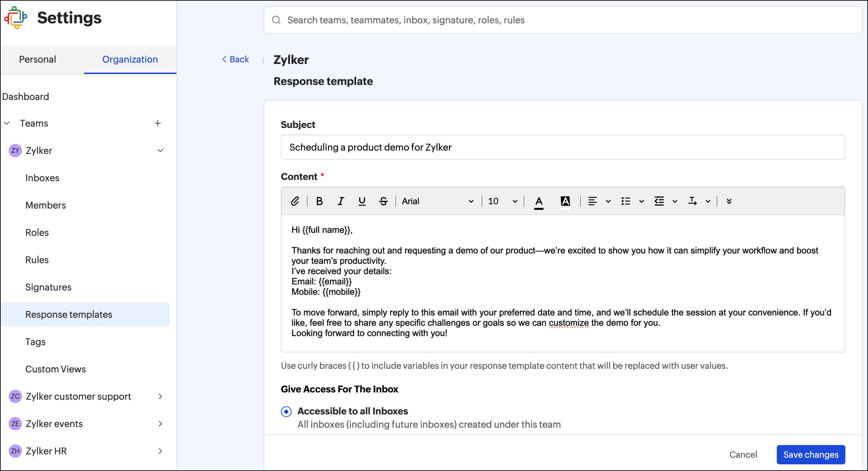
Task: Open the text highlight color swatch
Action: point(565,202)
